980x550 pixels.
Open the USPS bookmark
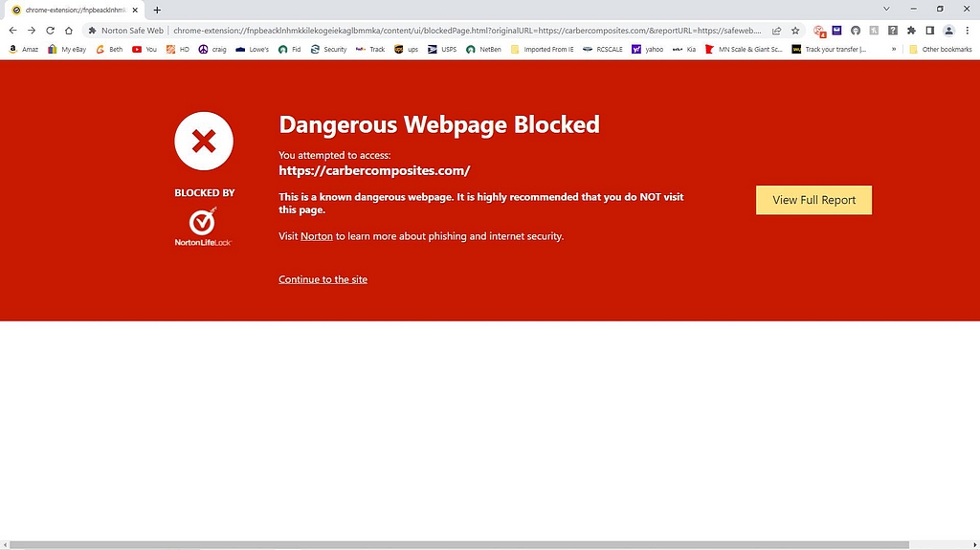[x=442, y=49]
